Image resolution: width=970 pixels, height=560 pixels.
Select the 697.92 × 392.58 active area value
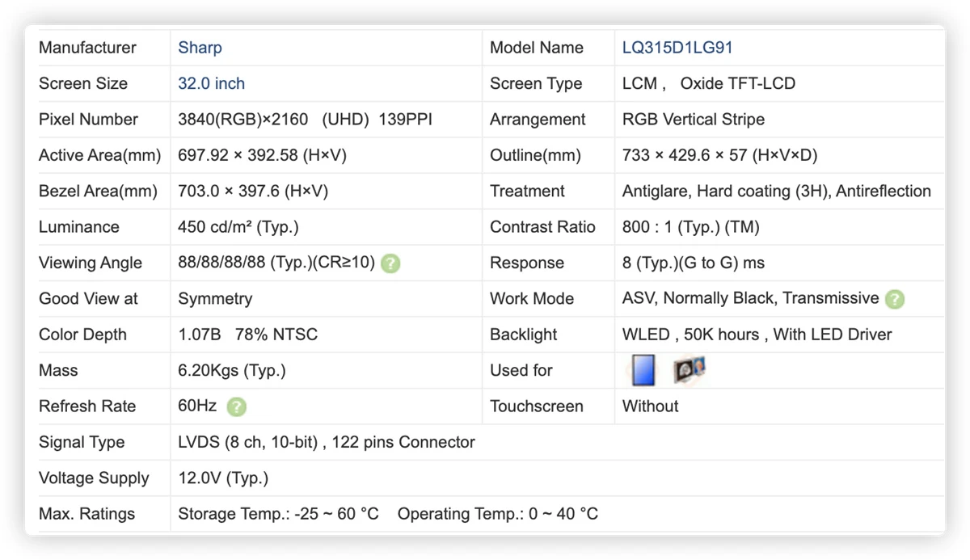262,155
